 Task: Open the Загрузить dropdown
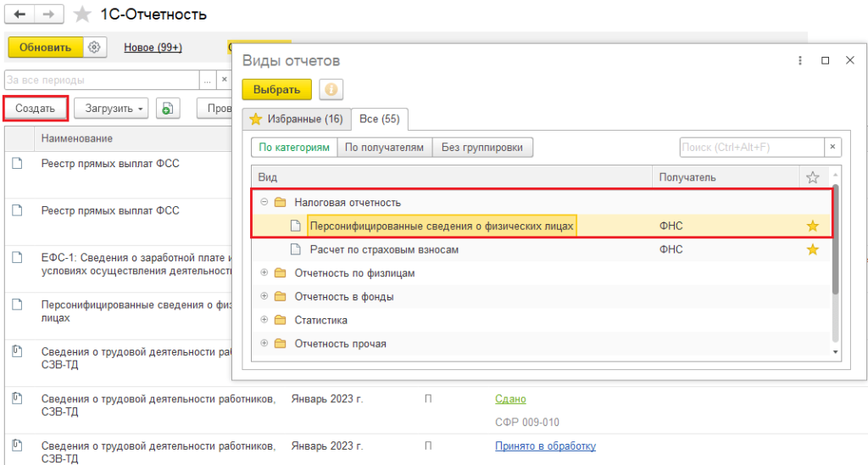click(x=110, y=109)
